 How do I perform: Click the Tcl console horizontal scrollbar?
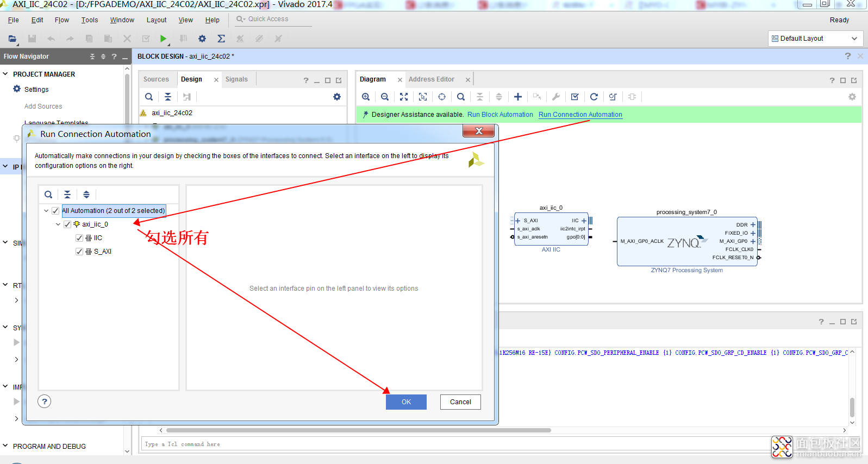(x=358, y=430)
